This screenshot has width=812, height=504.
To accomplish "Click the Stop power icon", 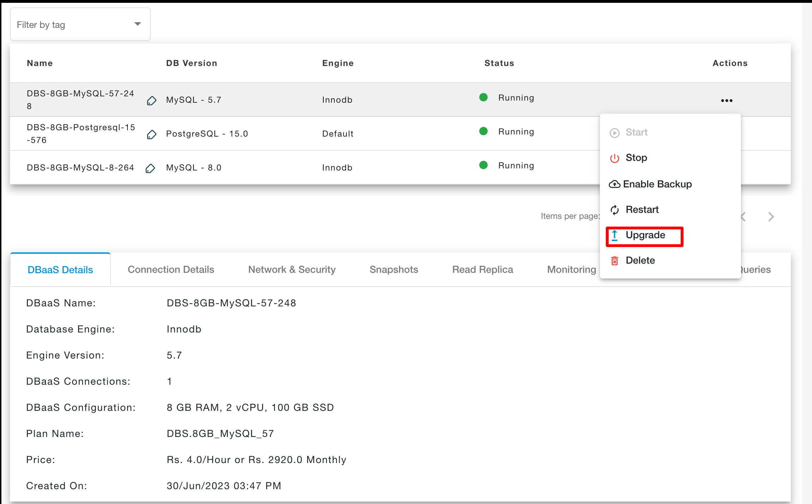I will [614, 158].
